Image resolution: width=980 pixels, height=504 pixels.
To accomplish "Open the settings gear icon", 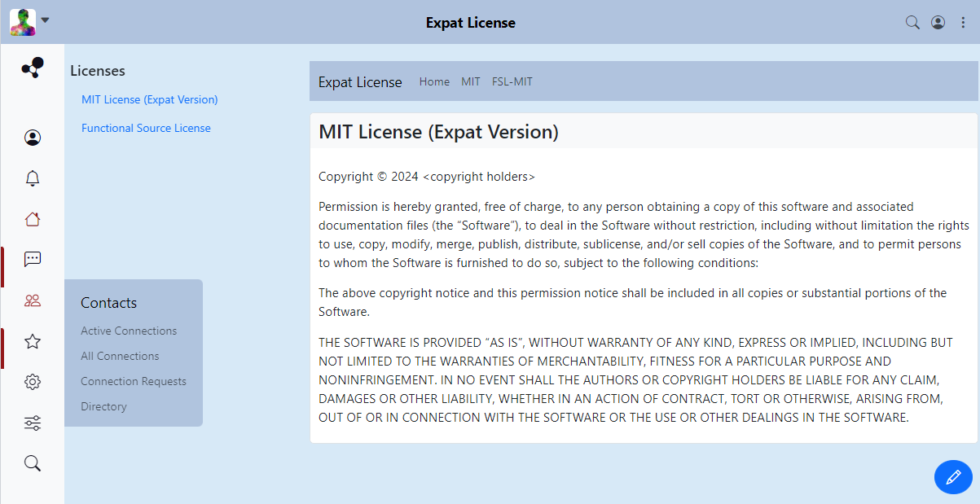I will click(x=33, y=382).
